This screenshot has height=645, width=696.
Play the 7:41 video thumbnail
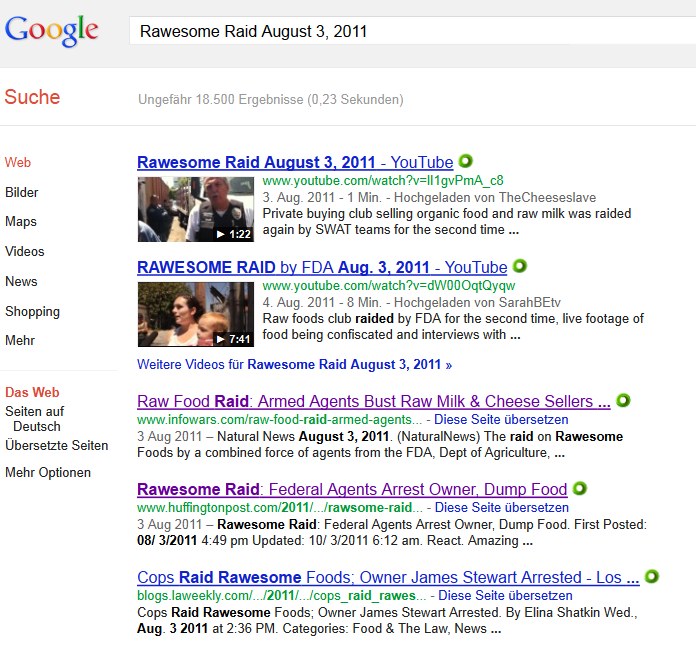point(196,314)
